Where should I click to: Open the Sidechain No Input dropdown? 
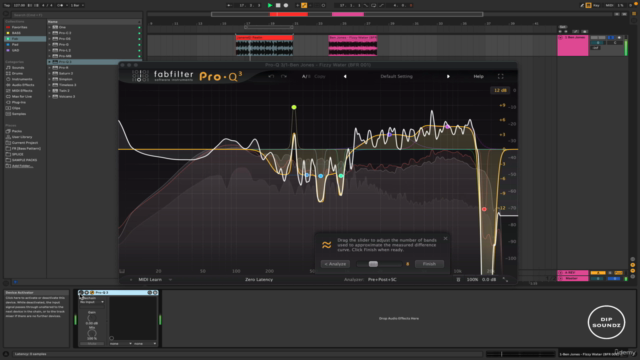tap(92, 302)
